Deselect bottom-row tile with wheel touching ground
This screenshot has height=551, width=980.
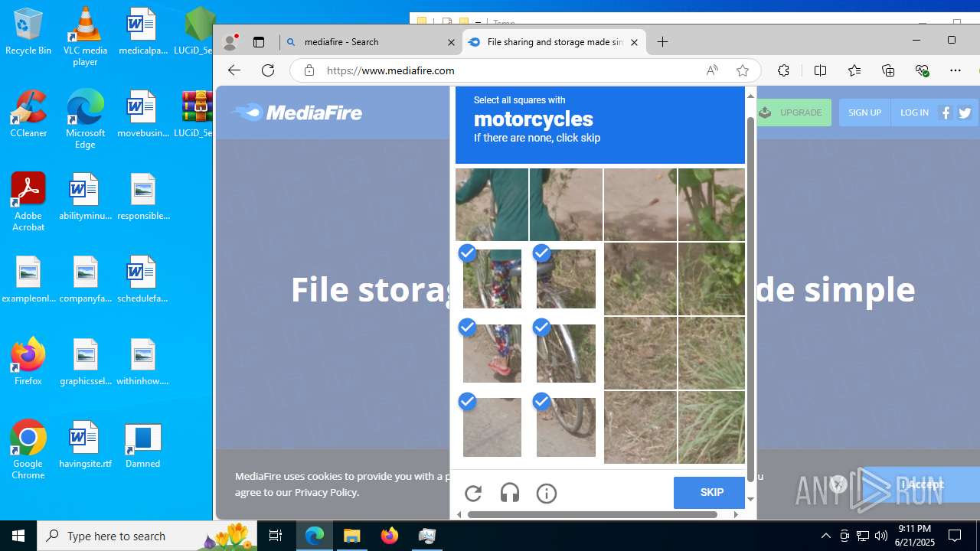point(566,427)
